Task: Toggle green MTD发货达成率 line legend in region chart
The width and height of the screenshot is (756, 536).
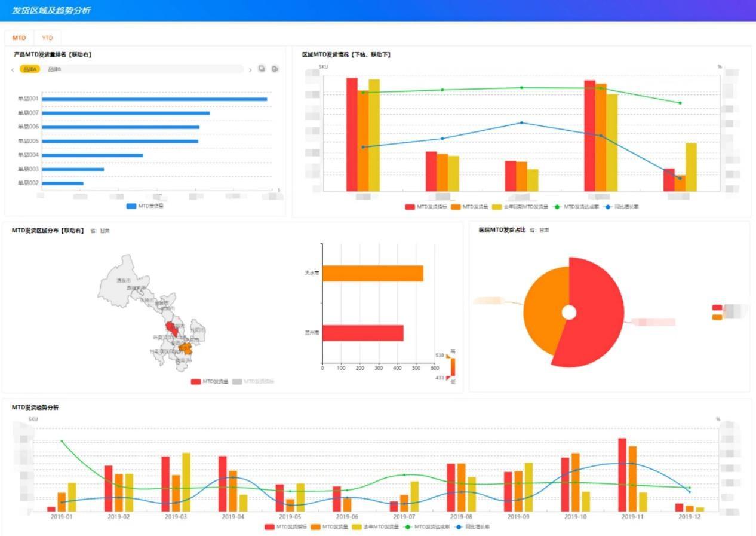Action: (575, 207)
